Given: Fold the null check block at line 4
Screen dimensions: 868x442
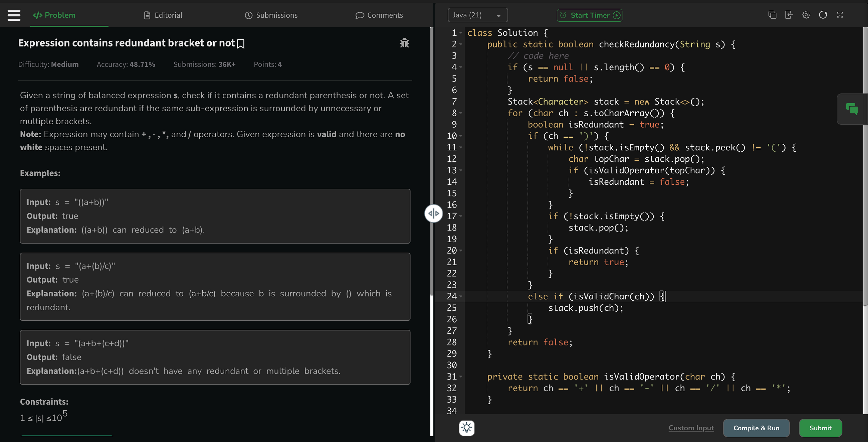Looking at the screenshot, I should [x=461, y=67].
